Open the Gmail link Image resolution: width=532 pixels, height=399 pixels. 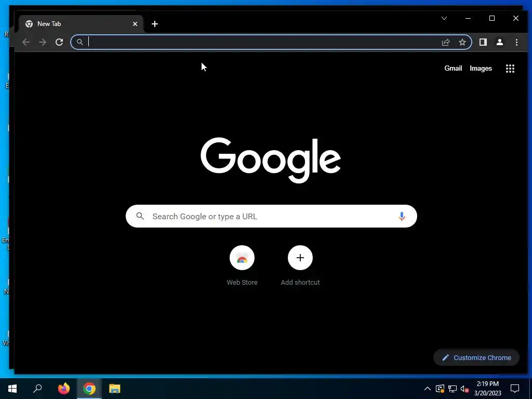pyautogui.click(x=453, y=68)
